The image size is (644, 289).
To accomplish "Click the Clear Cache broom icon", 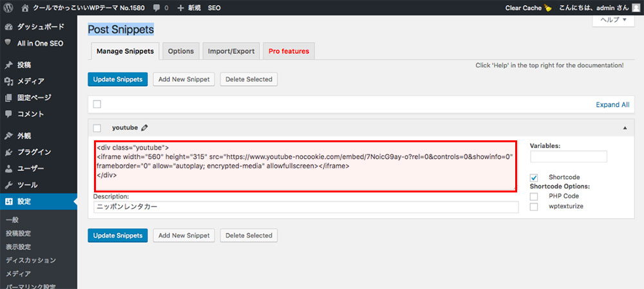I will (x=547, y=8).
